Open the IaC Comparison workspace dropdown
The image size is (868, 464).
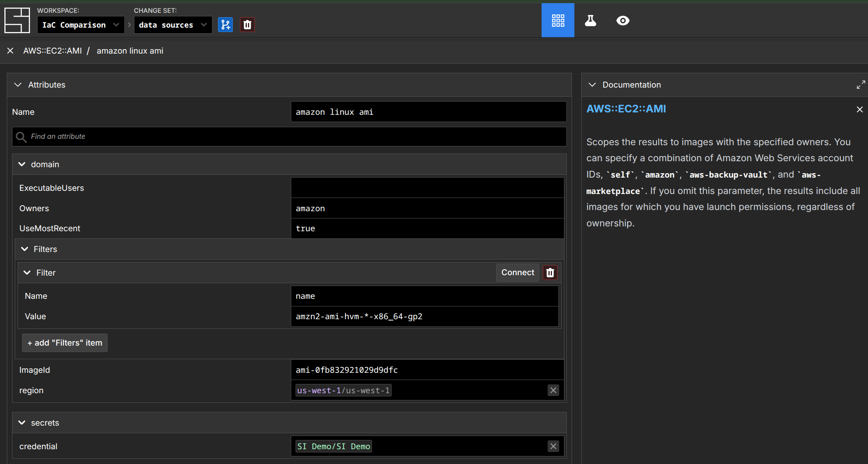tap(80, 25)
